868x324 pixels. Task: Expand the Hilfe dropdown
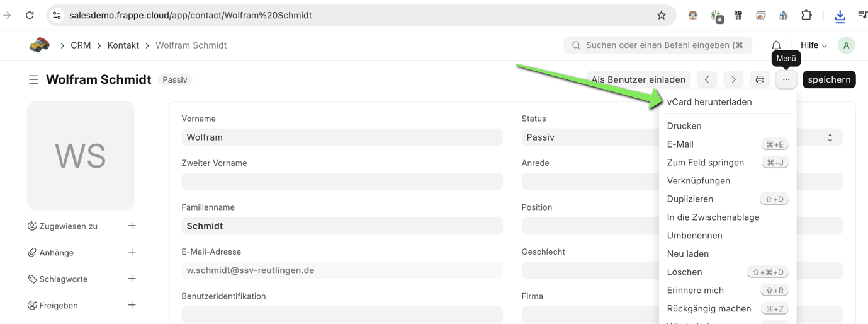tap(813, 45)
